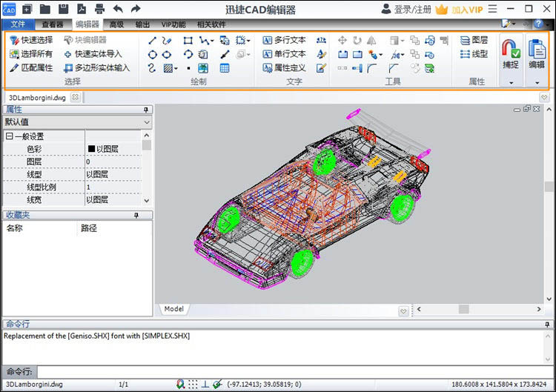Click the undo arrow in title bar

coord(118,10)
